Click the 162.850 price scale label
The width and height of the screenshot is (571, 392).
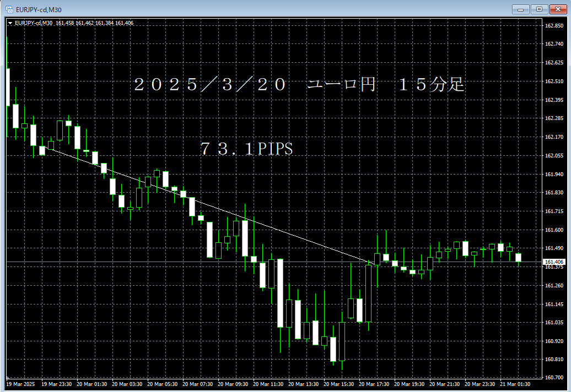(x=553, y=25)
